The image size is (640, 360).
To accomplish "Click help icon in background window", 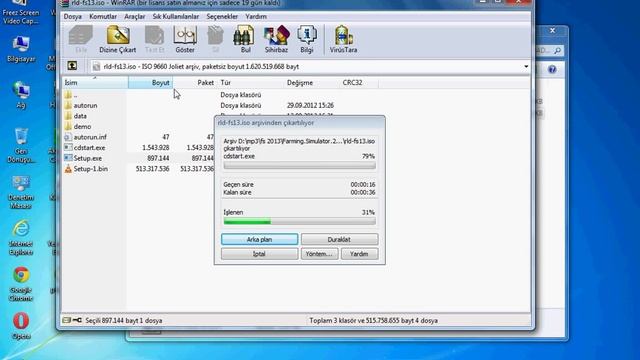I will [x=552, y=69].
